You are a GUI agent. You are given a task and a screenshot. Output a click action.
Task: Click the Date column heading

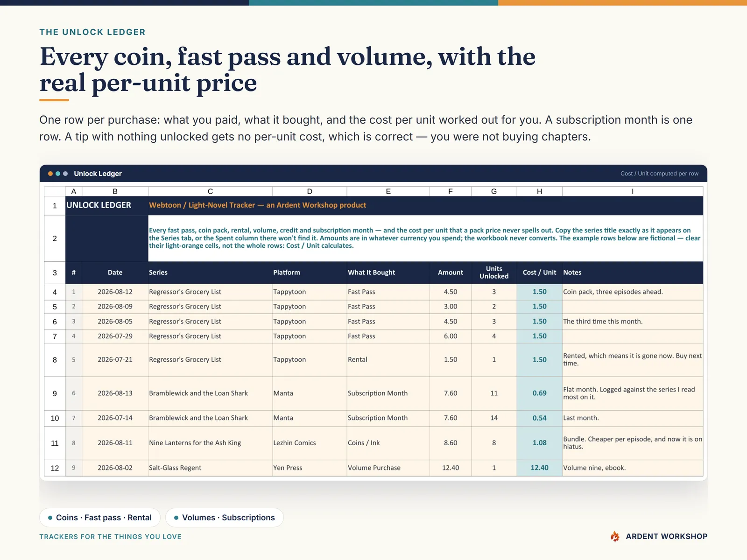(x=115, y=273)
